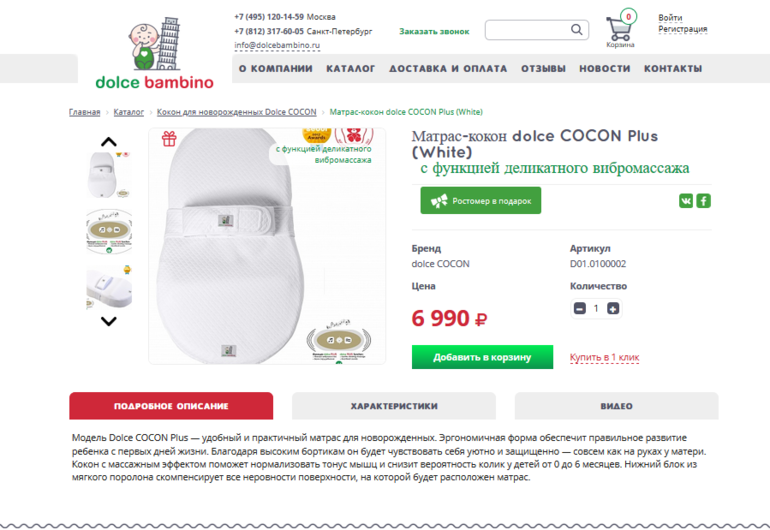Open the ХАРАКТЕРИСТИКИ tab

coord(394,406)
